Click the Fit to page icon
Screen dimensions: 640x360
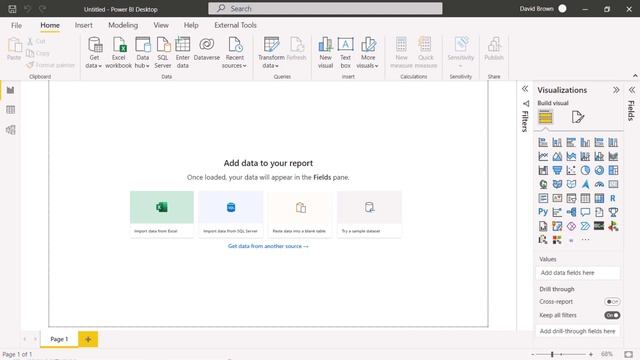pos(629,354)
